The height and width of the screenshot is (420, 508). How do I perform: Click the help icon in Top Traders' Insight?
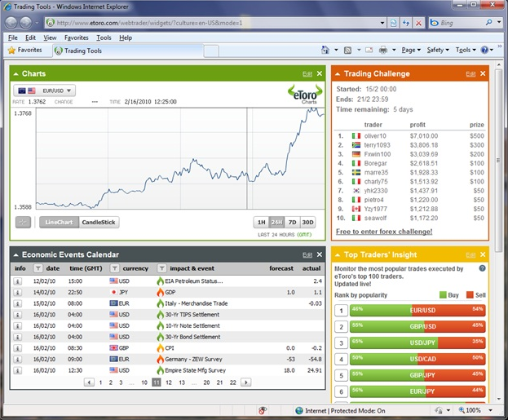point(483,268)
